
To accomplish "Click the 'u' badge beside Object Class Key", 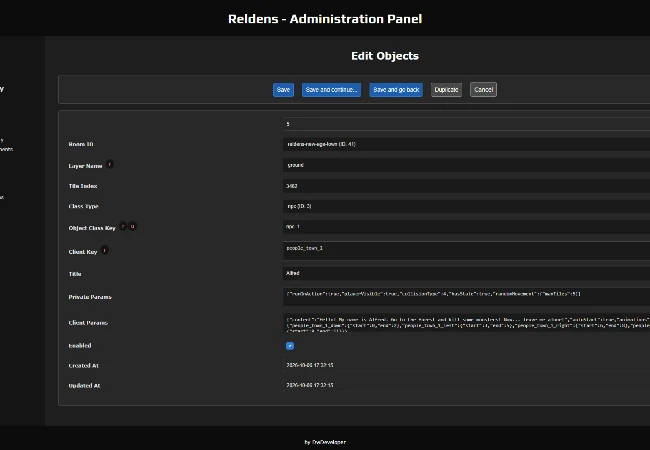I will pos(132,226).
